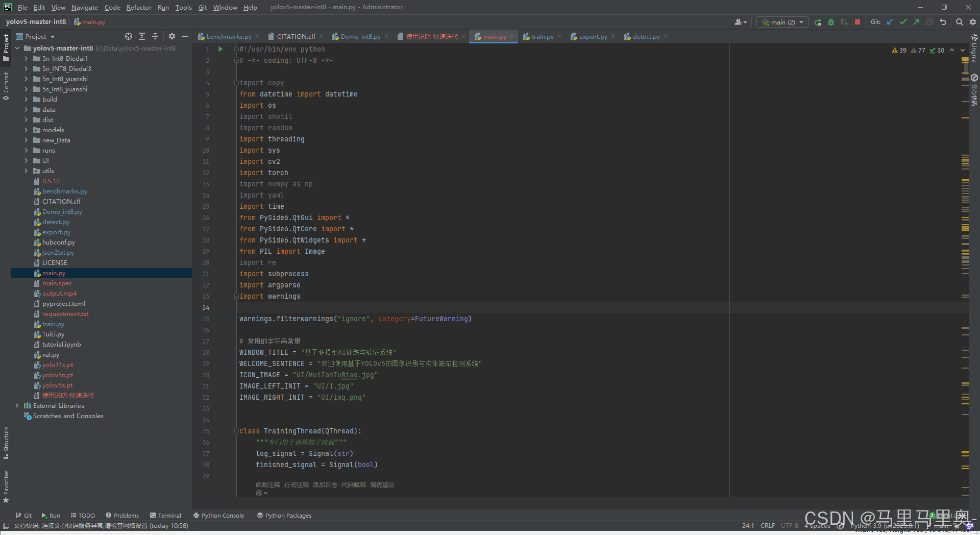Fold the import block at line 4
This screenshot has height=535, width=980.
[236, 83]
